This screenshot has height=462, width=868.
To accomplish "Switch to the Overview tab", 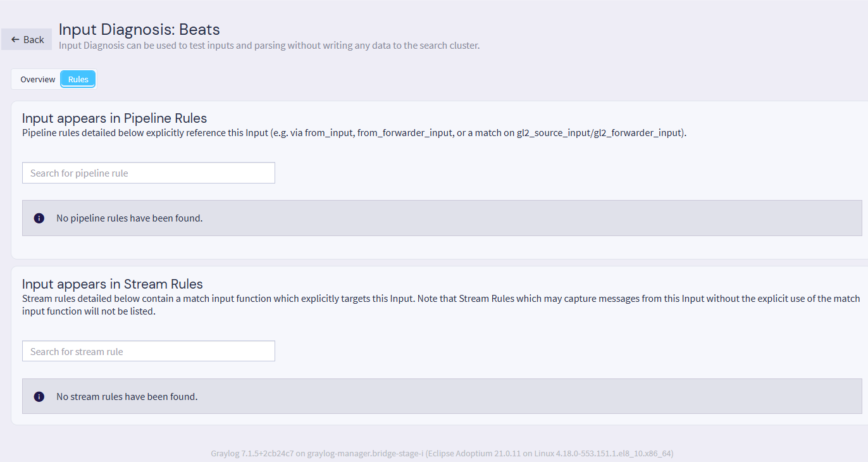I will coord(37,79).
